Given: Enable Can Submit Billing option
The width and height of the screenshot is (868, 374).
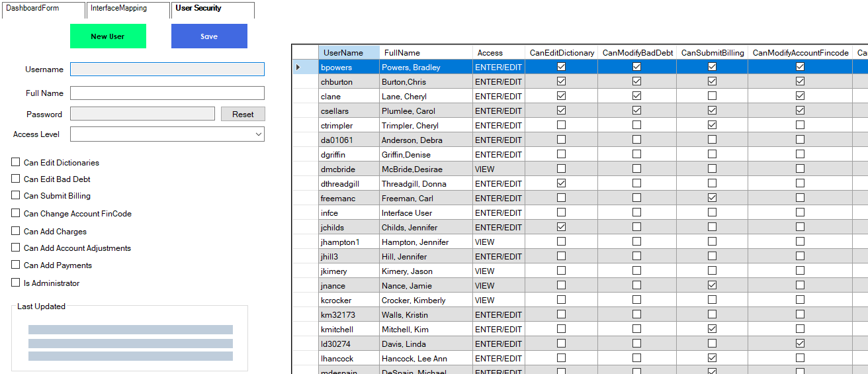Looking at the screenshot, I should coord(16,196).
